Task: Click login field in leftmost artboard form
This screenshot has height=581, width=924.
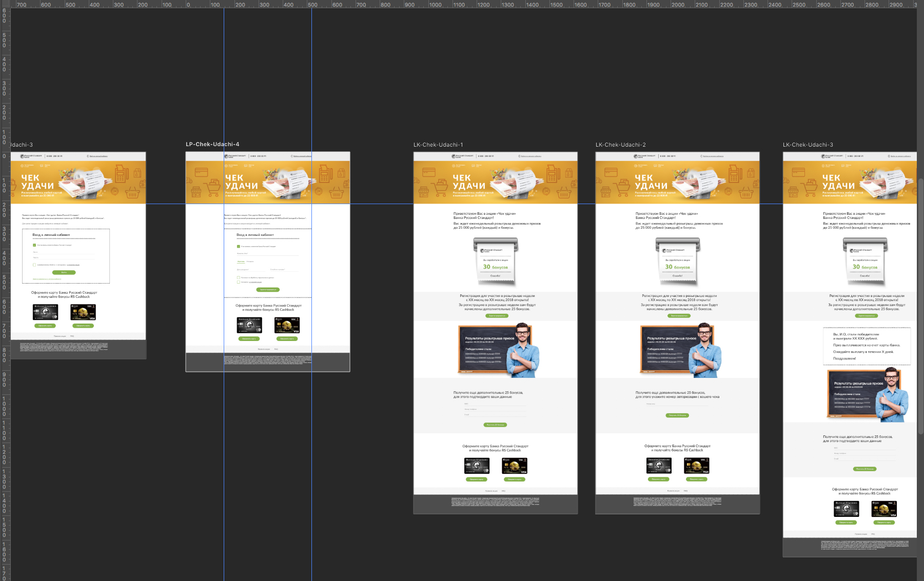Action: point(64,252)
